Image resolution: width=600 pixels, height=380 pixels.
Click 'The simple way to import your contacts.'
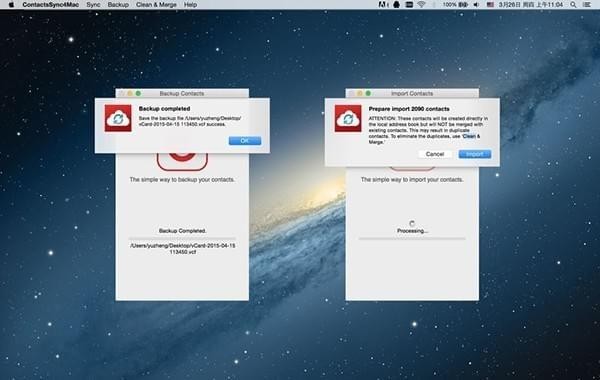point(412,179)
